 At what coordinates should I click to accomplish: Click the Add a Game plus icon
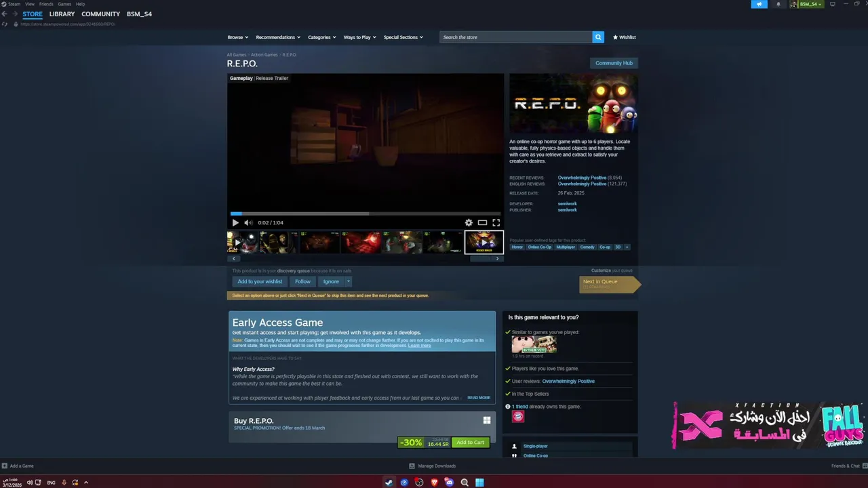[x=5, y=466]
